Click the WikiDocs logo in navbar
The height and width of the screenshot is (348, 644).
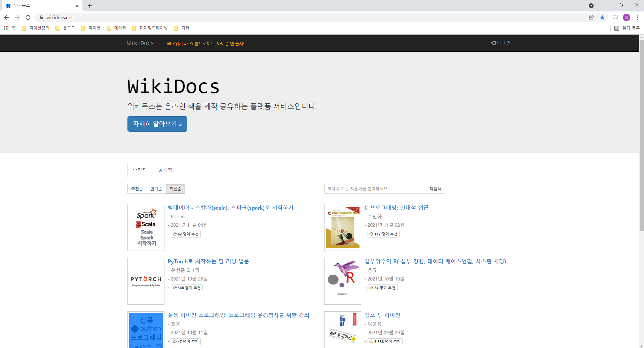click(140, 43)
